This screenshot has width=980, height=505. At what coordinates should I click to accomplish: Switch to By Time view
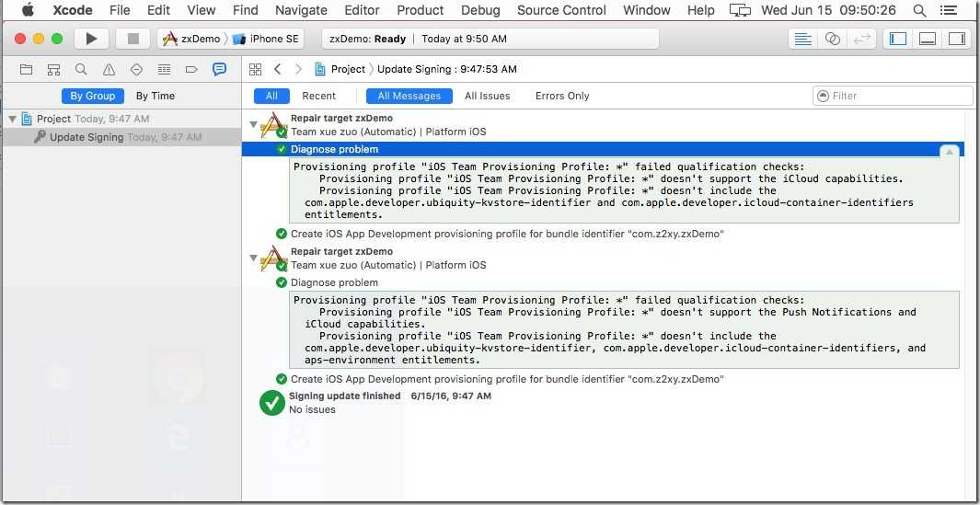[x=155, y=96]
